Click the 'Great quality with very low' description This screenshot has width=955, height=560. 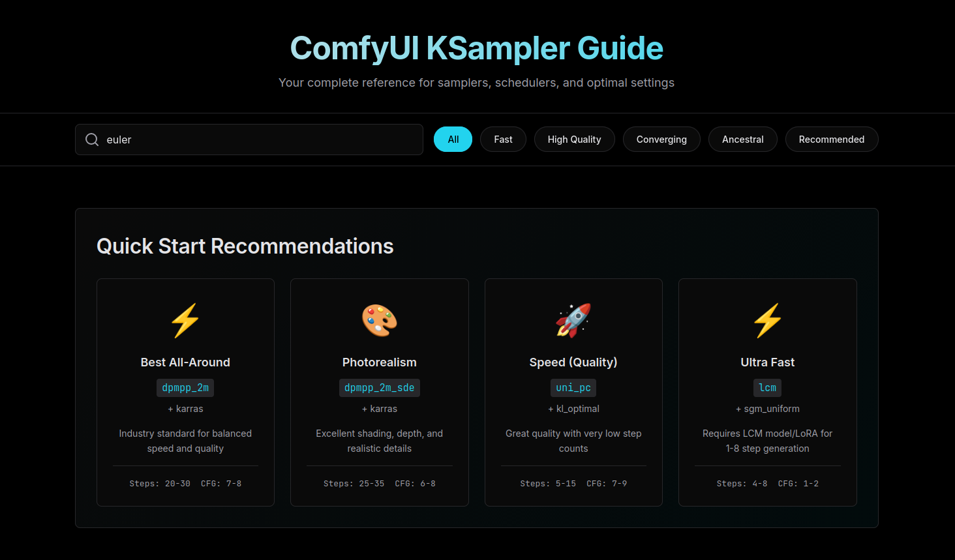tap(573, 441)
